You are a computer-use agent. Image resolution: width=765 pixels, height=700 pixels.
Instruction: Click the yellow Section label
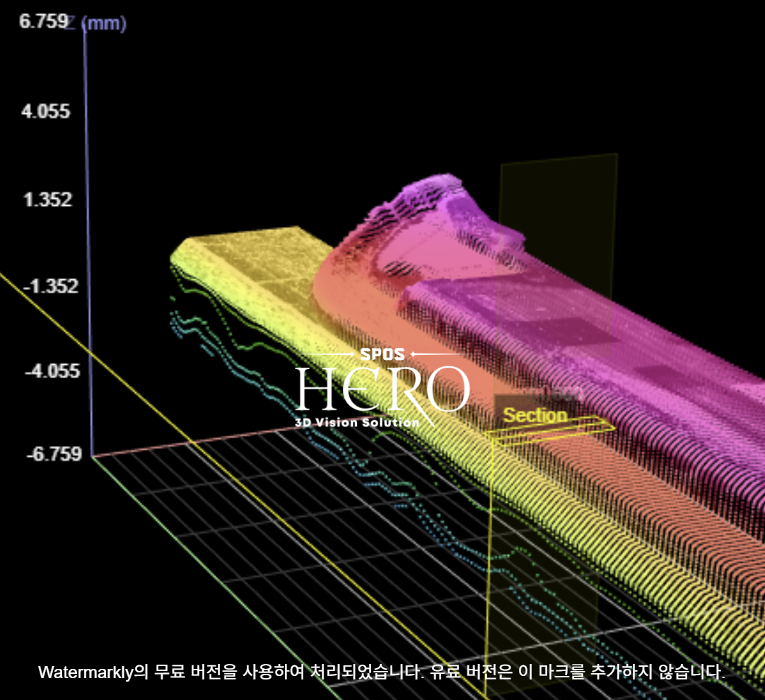(535, 415)
